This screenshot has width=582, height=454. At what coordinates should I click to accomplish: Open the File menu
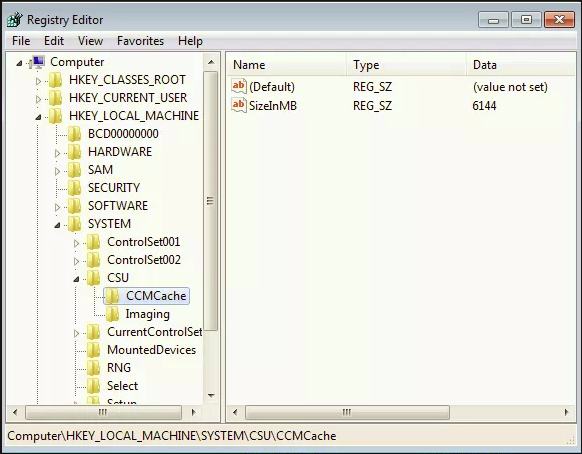click(21, 41)
